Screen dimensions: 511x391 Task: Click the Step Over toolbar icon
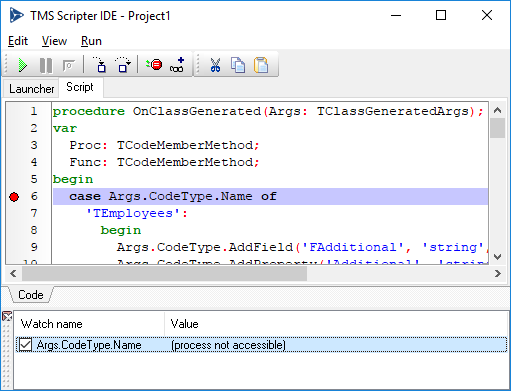point(123,64)
